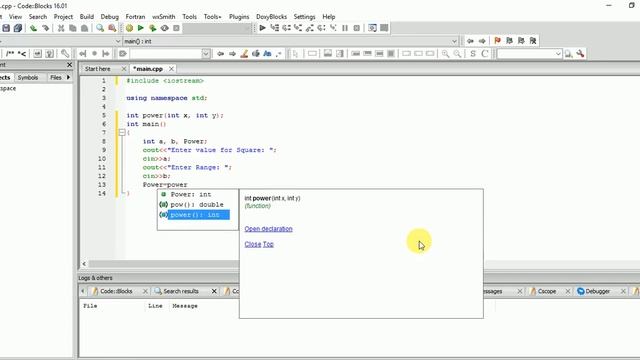Close the Search results log tab

(x=214, y=291)
